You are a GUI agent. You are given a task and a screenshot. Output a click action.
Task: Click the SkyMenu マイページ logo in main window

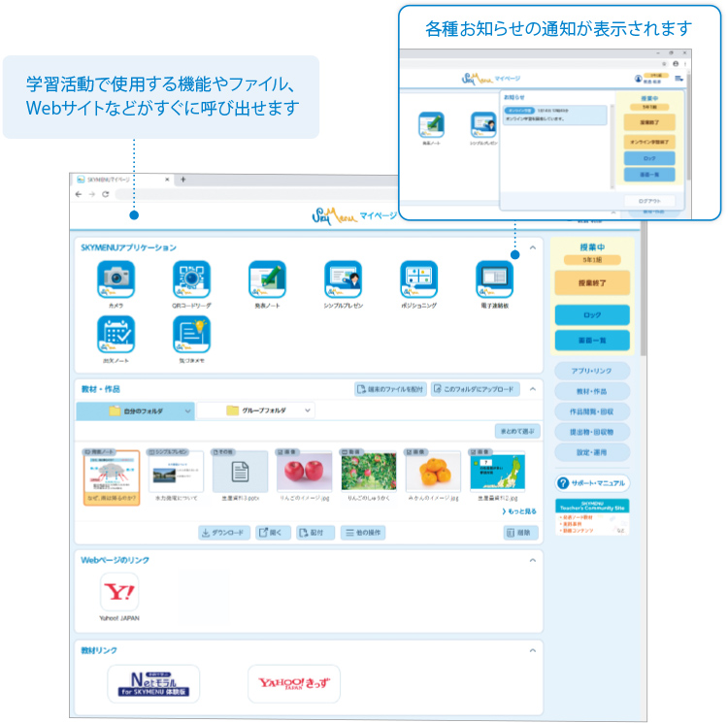coord(354,215)
